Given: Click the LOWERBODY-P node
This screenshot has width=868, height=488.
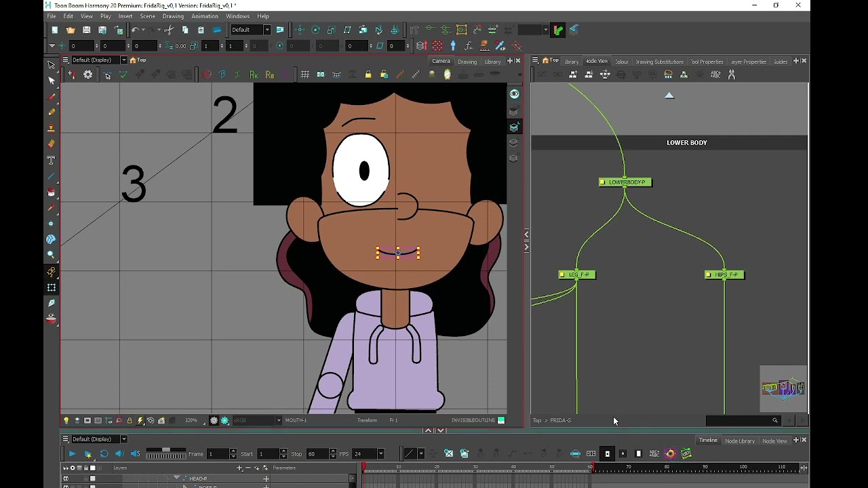Looking at the screenshot, I should tap(625, 182).
